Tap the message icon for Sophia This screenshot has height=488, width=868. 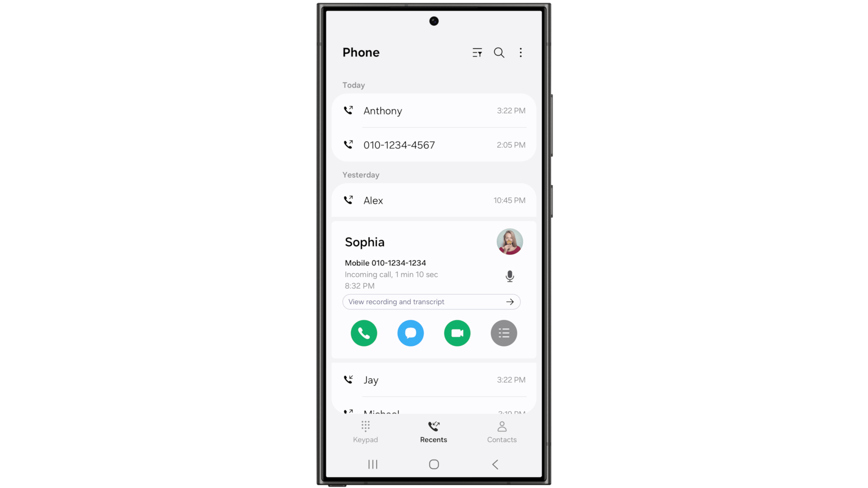410,333
